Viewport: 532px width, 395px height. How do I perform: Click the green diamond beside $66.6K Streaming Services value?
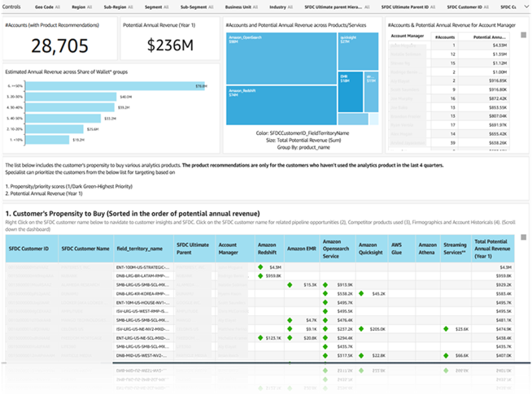pos(446,354)
